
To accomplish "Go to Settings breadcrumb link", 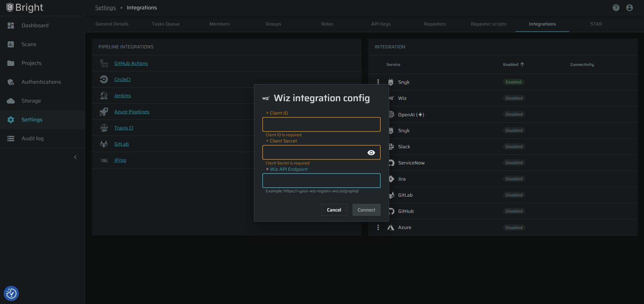I will pos(105,8).
